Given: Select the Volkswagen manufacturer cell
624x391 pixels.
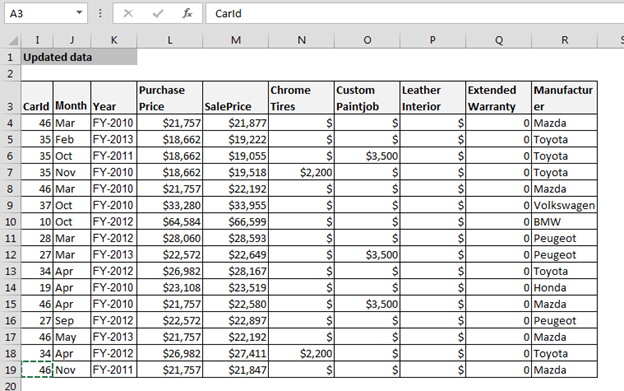Looking at the screenshot, I should [564, 205].
